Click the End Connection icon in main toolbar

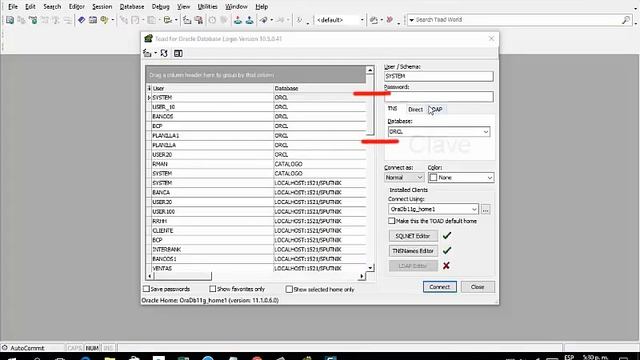pos(199,20)
